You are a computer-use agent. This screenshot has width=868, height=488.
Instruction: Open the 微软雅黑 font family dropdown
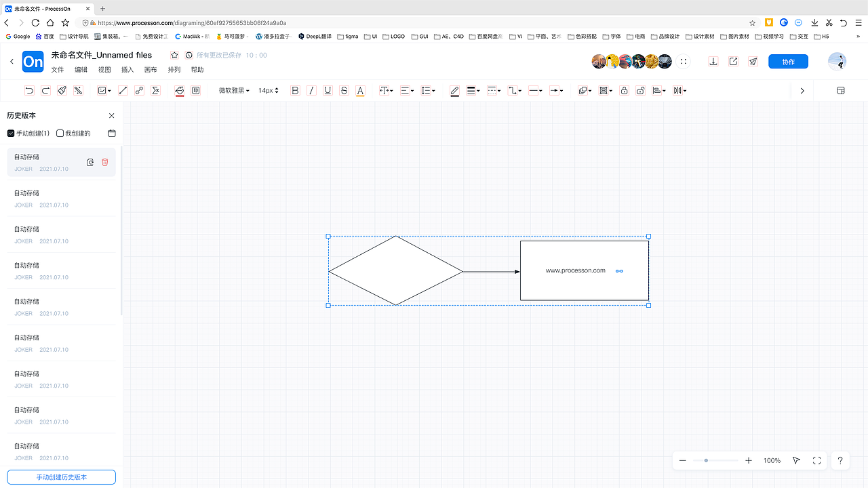[x=234, y=90]
